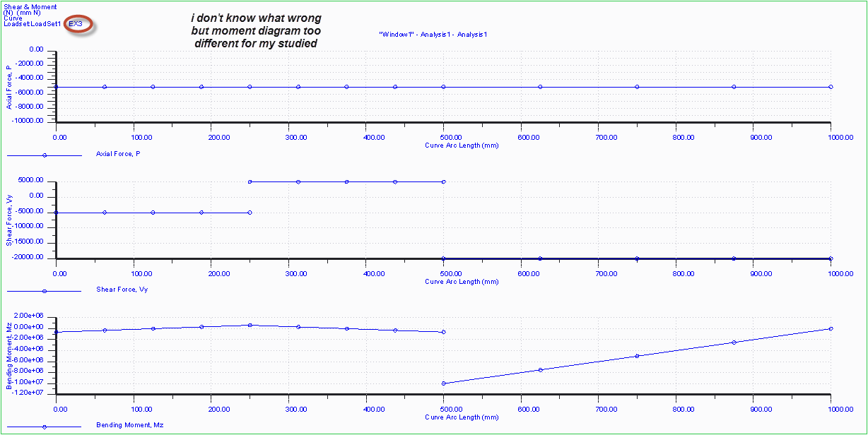Image resolution: width=868 pixels, height=435 pixels.
Task: Click the handwritten-style note about the moment diagram
Action: click(254, 30)
